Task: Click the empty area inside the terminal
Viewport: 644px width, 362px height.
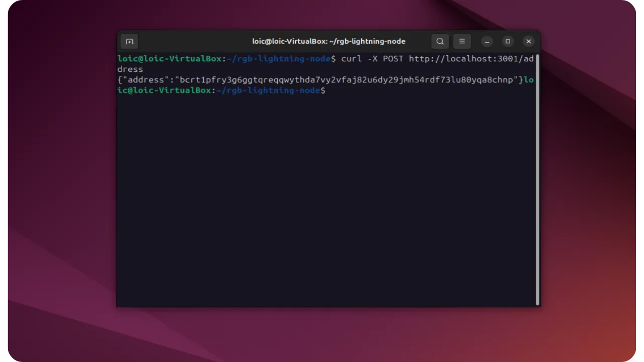Action: (x=327, y=201)
